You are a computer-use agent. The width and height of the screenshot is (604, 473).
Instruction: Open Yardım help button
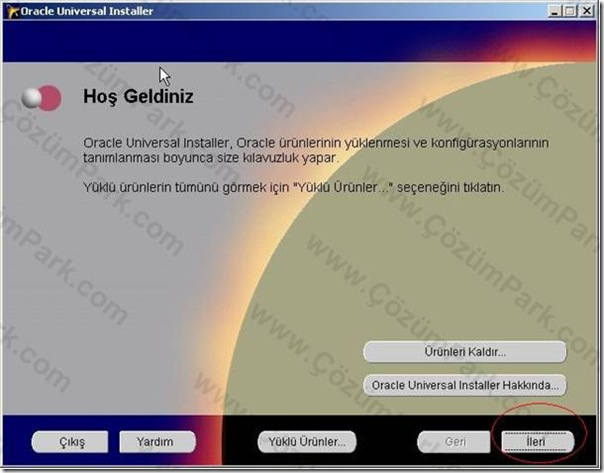(x=157, y=441)
